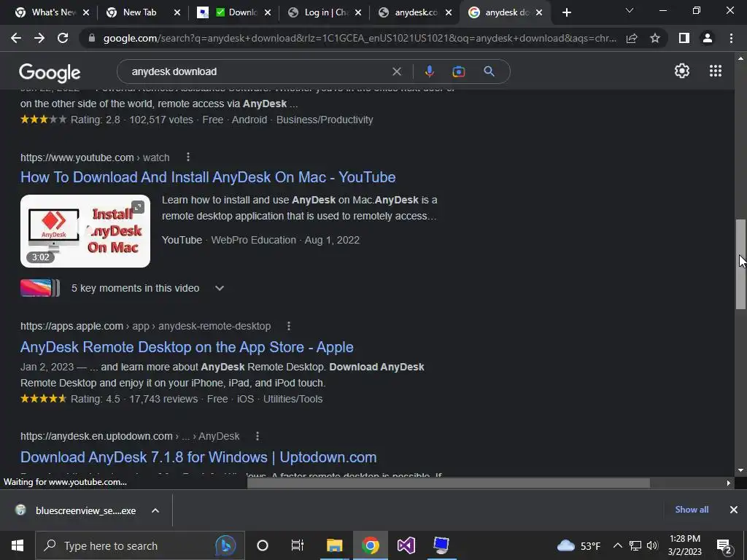Open Bing chat from the taskbar search
747x560 pixels.
pyautogui.click(x=225, y=545)
